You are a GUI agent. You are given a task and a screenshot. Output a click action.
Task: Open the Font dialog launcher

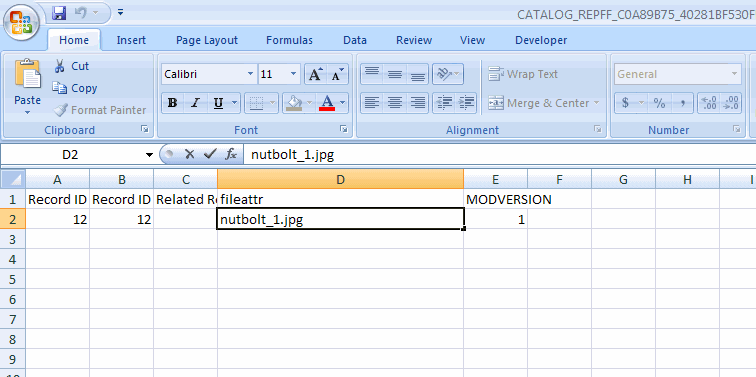pos(344,129)
